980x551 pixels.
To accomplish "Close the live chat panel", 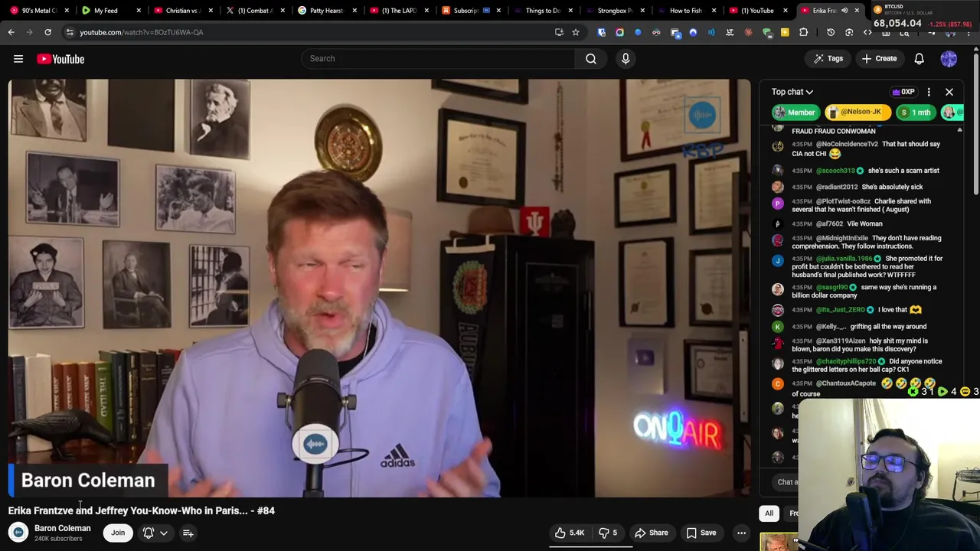I will tap(949, 92).
